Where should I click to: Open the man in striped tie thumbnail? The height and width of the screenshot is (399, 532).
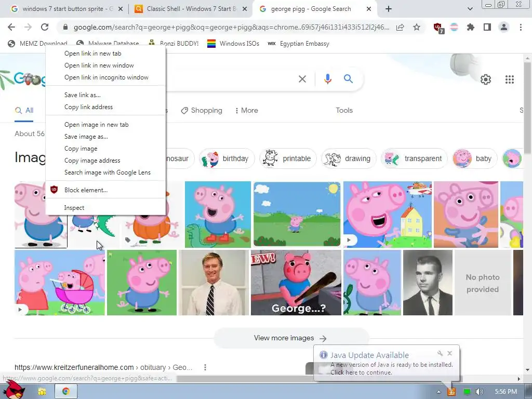[214, 283]
